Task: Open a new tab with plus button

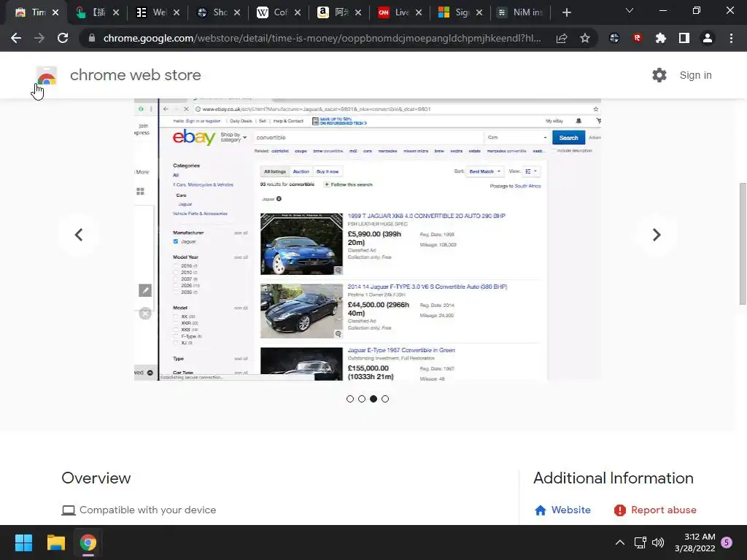Action: tap(566, 12)
